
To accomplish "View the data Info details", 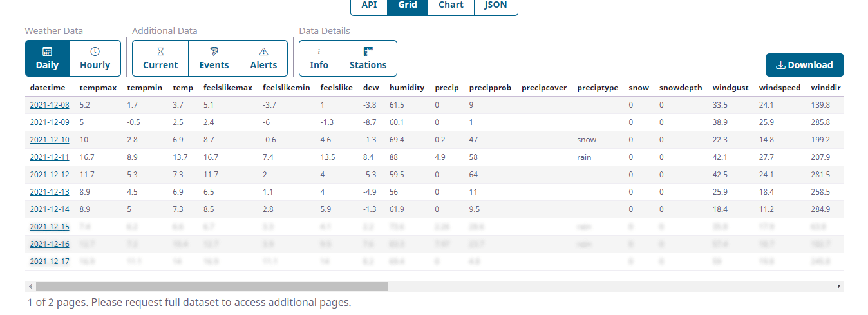I will tap(319, 59).
